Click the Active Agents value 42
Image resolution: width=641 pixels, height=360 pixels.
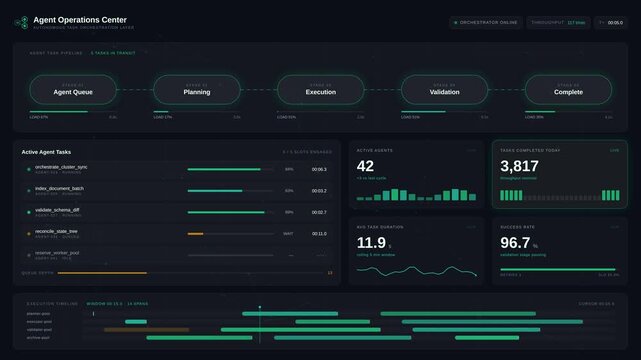[365, 166]
